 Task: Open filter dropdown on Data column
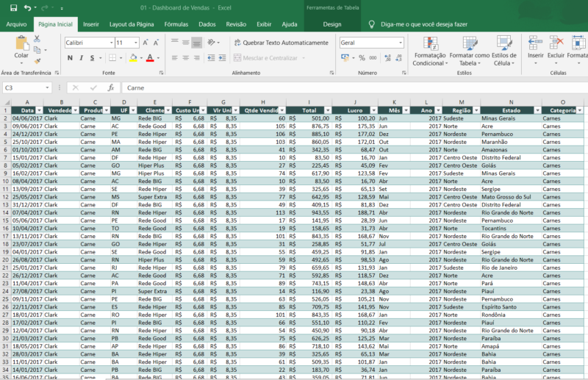tap(40, 110)
